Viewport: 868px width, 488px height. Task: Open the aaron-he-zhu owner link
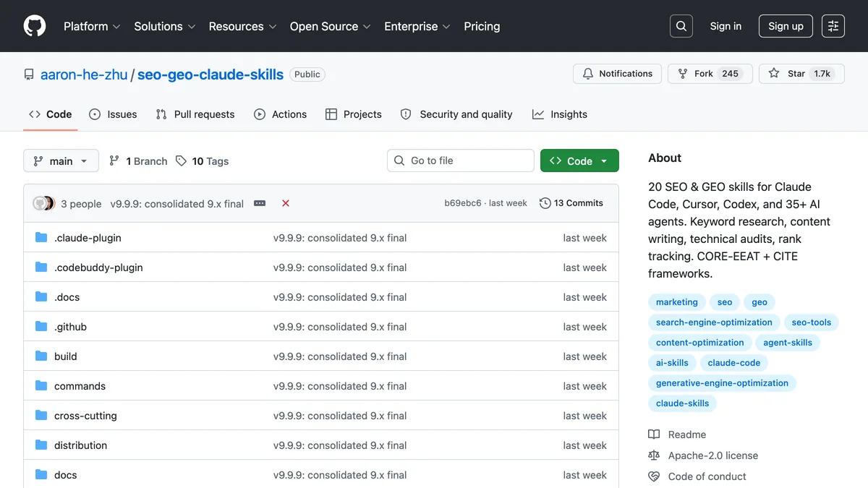point(84,74)
